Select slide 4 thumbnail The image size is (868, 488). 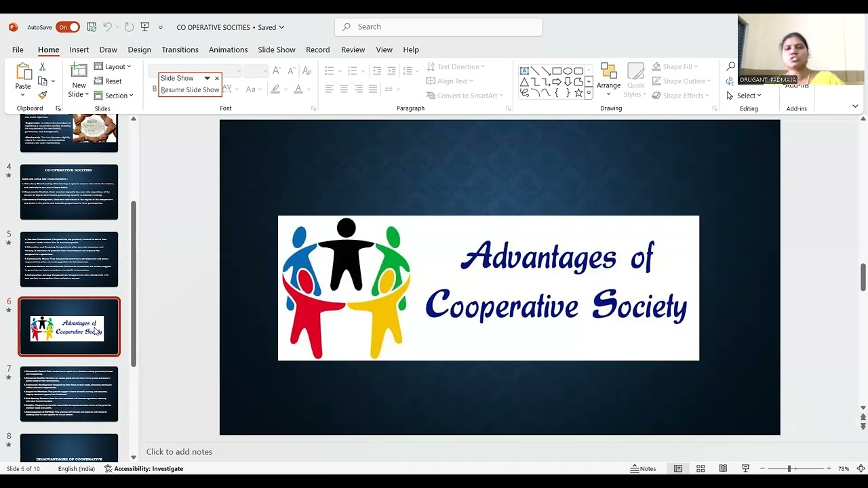69,192
